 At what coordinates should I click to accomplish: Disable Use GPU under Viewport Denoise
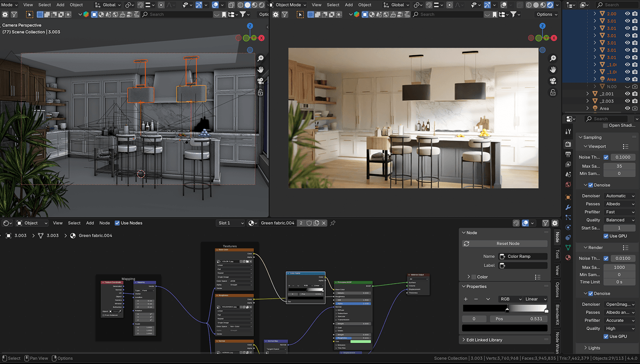coord(606,236)
